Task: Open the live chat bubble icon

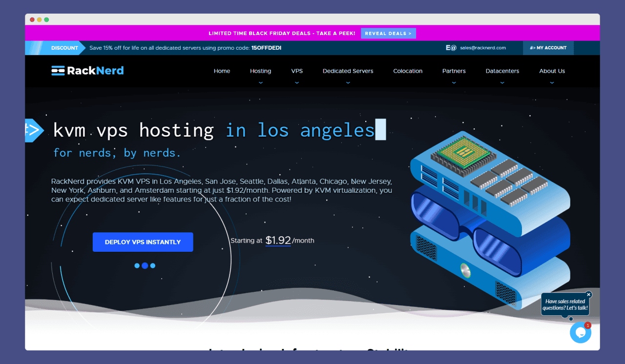Action: pyautogui.click(x=581, y=332)
